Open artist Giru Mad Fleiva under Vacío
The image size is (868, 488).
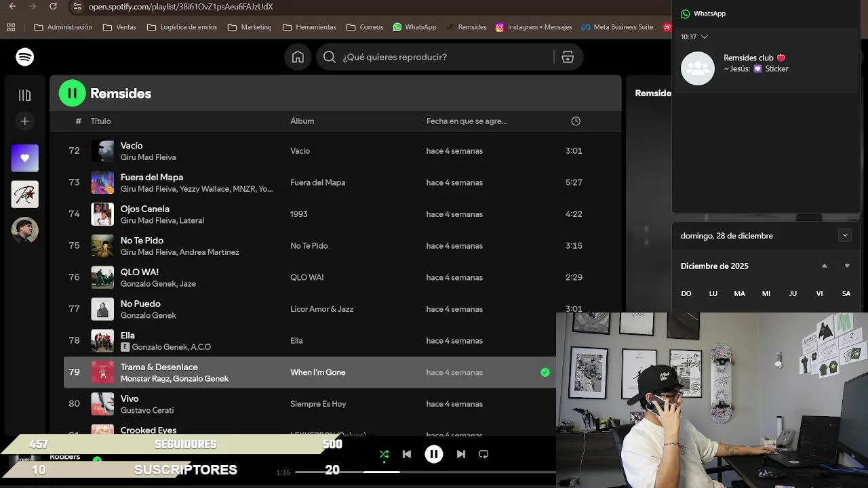[148, 157]
